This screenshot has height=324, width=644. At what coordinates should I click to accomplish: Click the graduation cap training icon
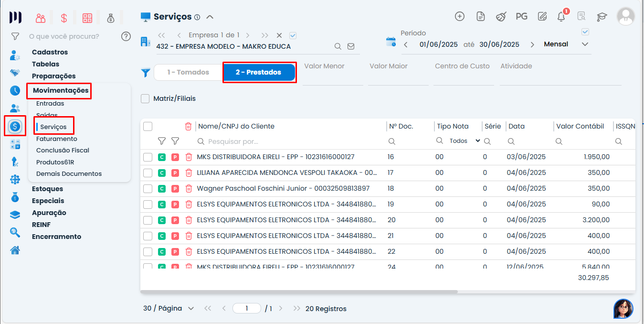coord(602,17)
